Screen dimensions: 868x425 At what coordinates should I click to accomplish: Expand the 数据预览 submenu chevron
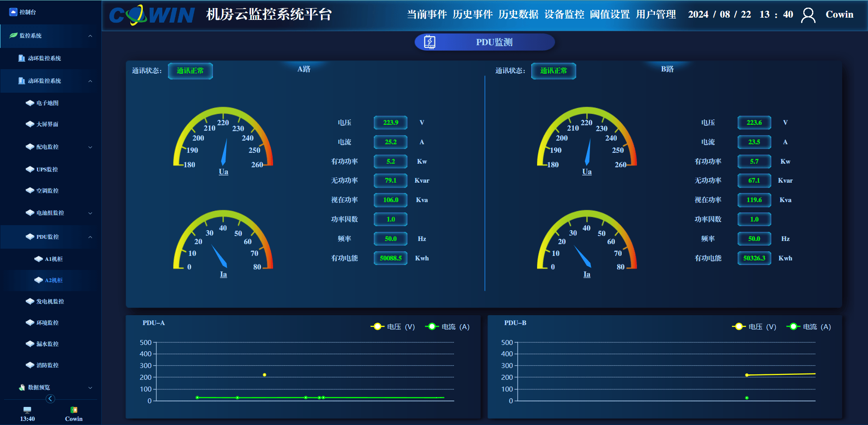pyautogui.click(x=90, y=387)
